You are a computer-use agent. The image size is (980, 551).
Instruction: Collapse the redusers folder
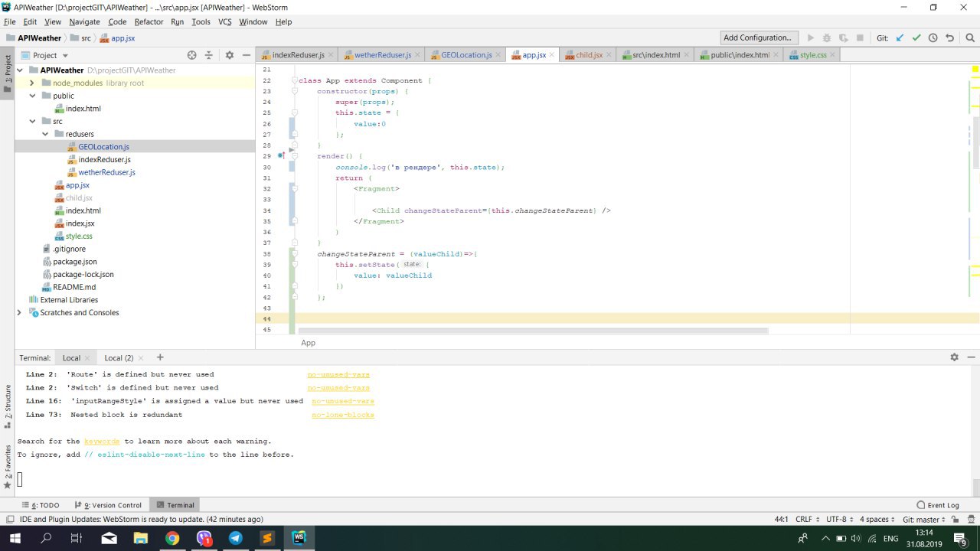click(x=45, y=134)
